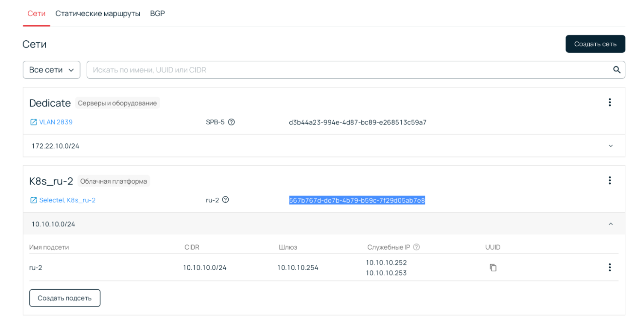Expand the 172.22.10.0/24 subnet row
The image size is (644, 318).
click(611, 146)
